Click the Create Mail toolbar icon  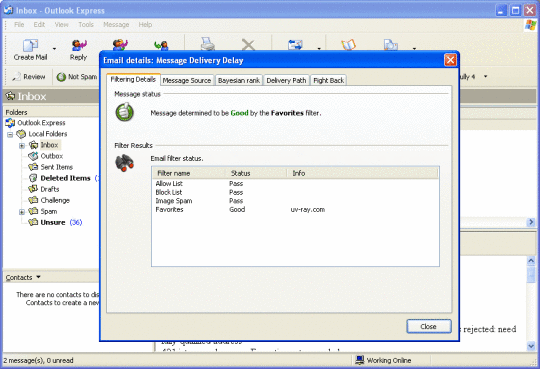pos(30,45)
